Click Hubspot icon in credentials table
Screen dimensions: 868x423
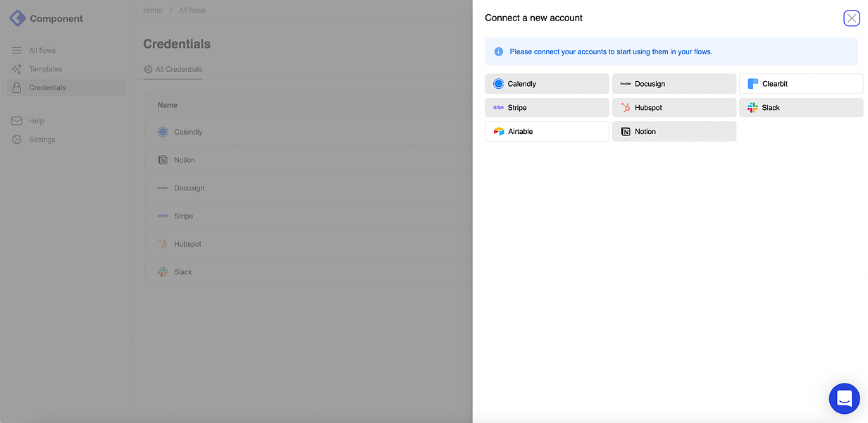[x=163, y=244]
